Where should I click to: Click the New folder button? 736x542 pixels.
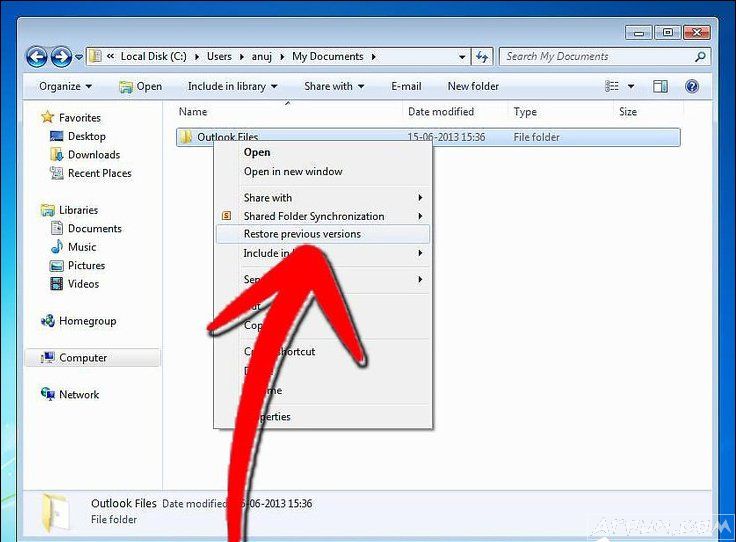473,86
